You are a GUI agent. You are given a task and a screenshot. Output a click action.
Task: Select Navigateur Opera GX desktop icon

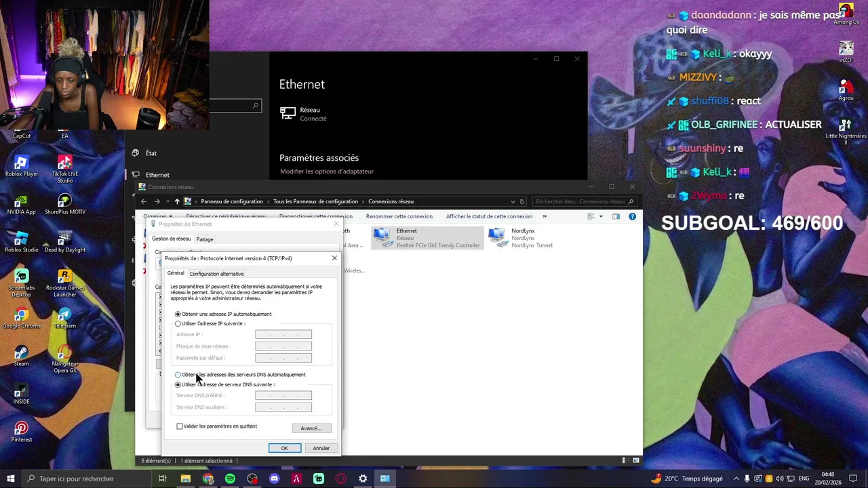64,359
